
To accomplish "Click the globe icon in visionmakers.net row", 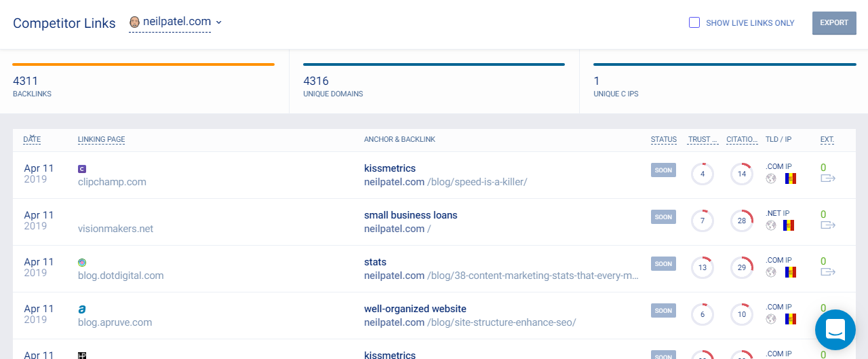I will [771, 225].
